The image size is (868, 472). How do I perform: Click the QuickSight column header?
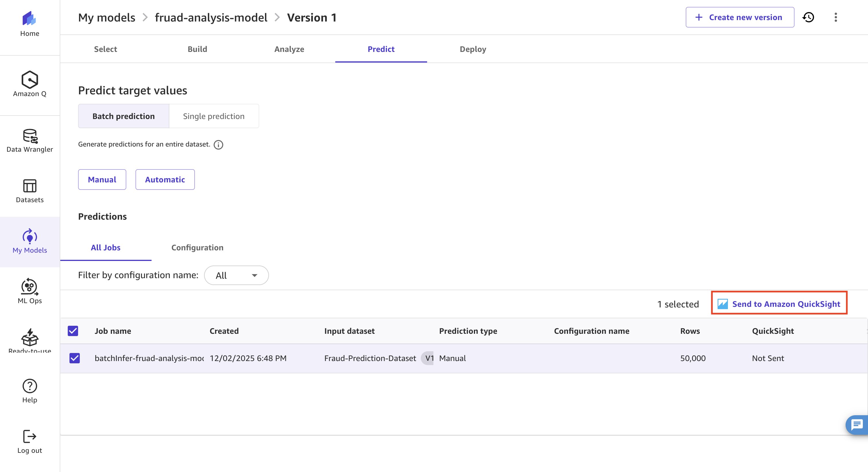[773, 331]
